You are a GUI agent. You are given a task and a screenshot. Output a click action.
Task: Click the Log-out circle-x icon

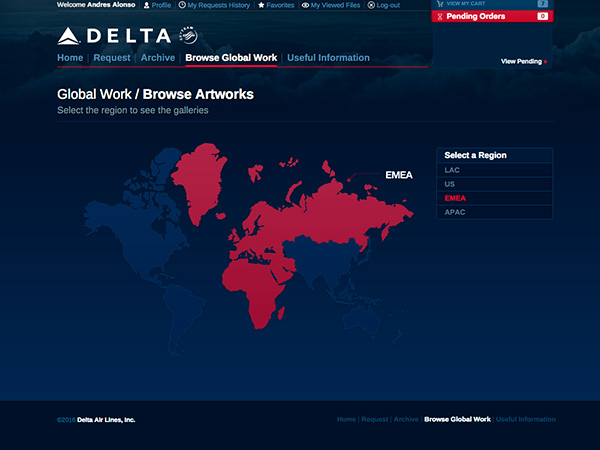(x=371, y=5)
